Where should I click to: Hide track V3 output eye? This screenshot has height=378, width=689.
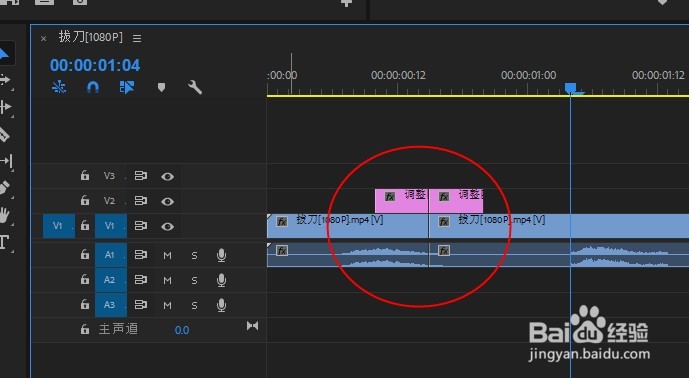coord(167,177)
